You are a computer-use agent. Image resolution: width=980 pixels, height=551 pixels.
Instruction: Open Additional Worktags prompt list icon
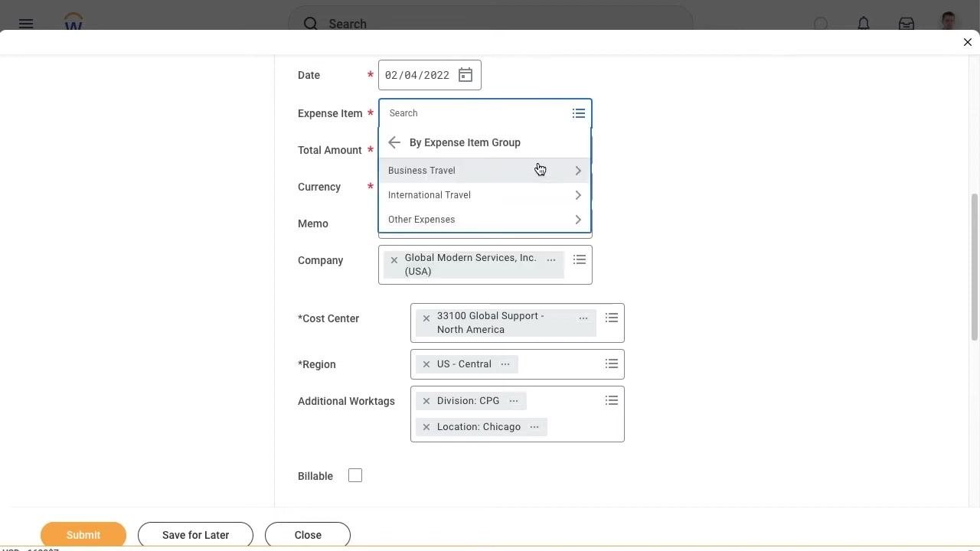coord(612,400)
